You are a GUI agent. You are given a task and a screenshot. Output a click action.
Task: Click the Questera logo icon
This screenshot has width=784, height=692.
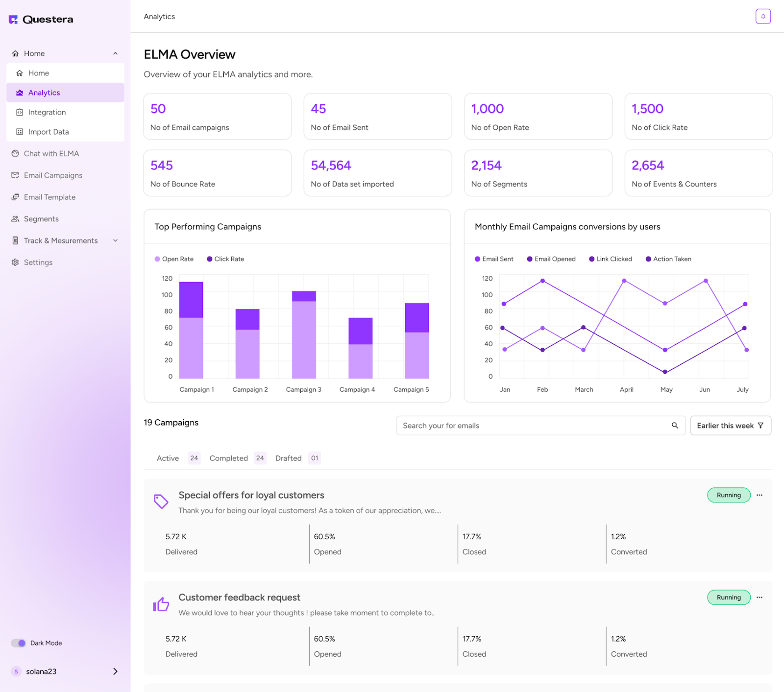pyautogui.click(x=13, y=20)
